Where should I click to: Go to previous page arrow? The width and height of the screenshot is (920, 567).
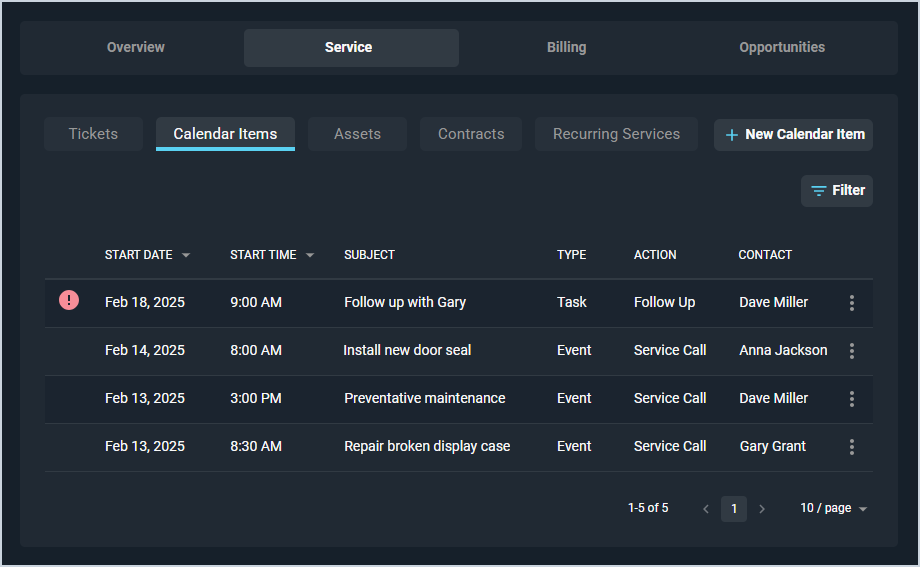point(706,509)
